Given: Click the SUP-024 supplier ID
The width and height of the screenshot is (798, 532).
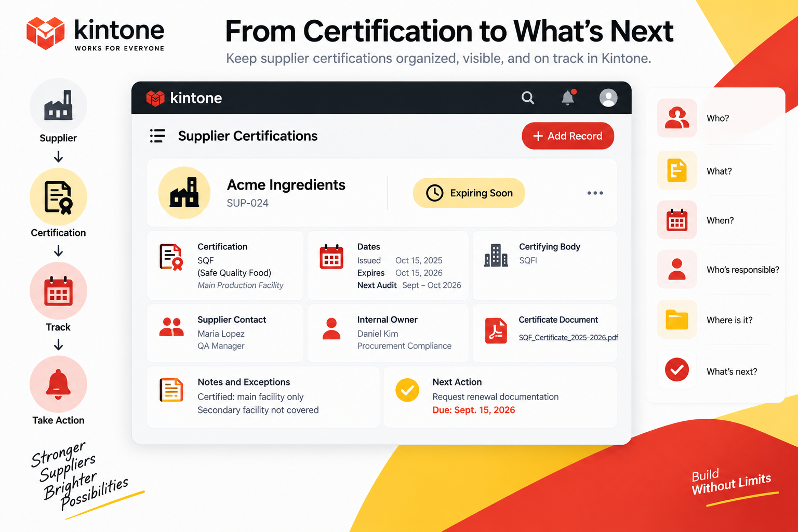Looking at the screenshot, I should click(x=248, y=203).
